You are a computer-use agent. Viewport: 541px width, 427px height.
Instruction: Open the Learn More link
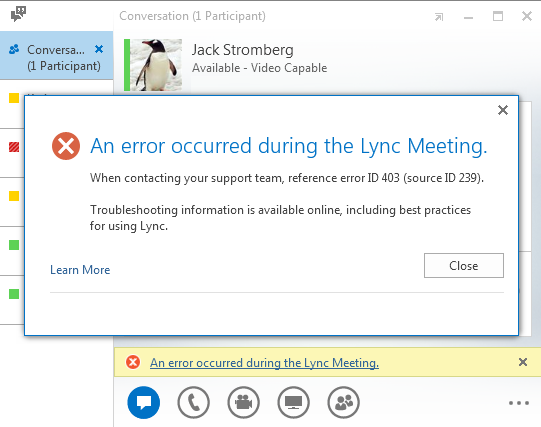point(80,270)
